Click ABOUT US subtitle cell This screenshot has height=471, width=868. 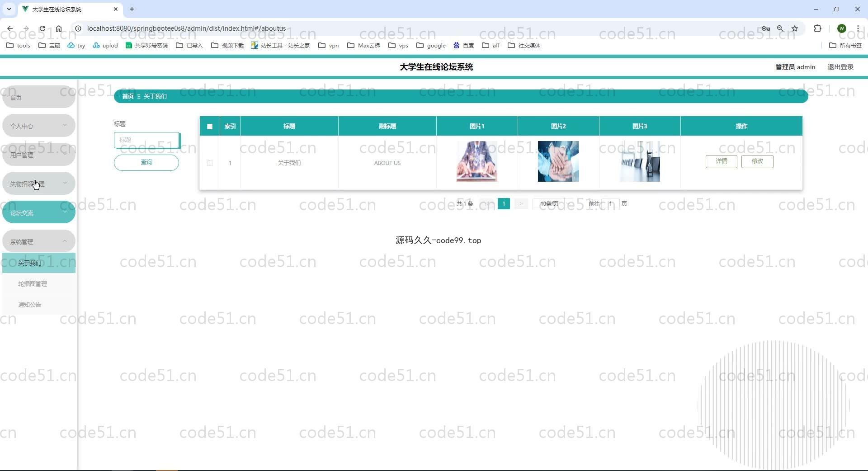387,163
